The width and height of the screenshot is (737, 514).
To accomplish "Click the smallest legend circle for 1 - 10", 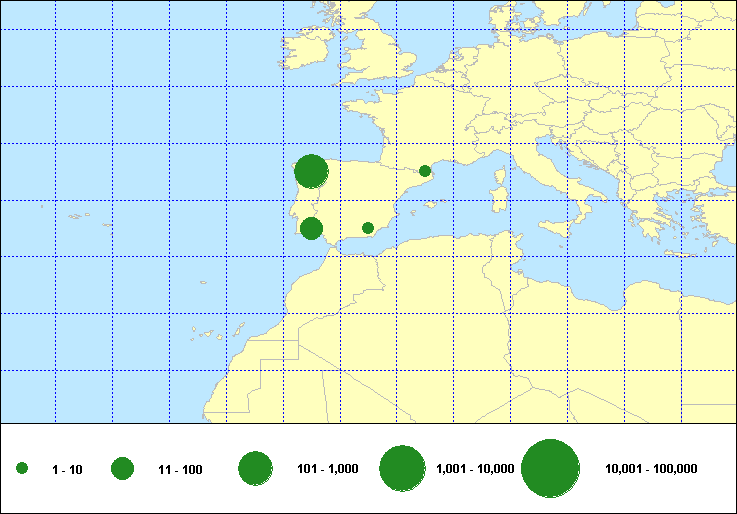I will click(x=22, y=468).
